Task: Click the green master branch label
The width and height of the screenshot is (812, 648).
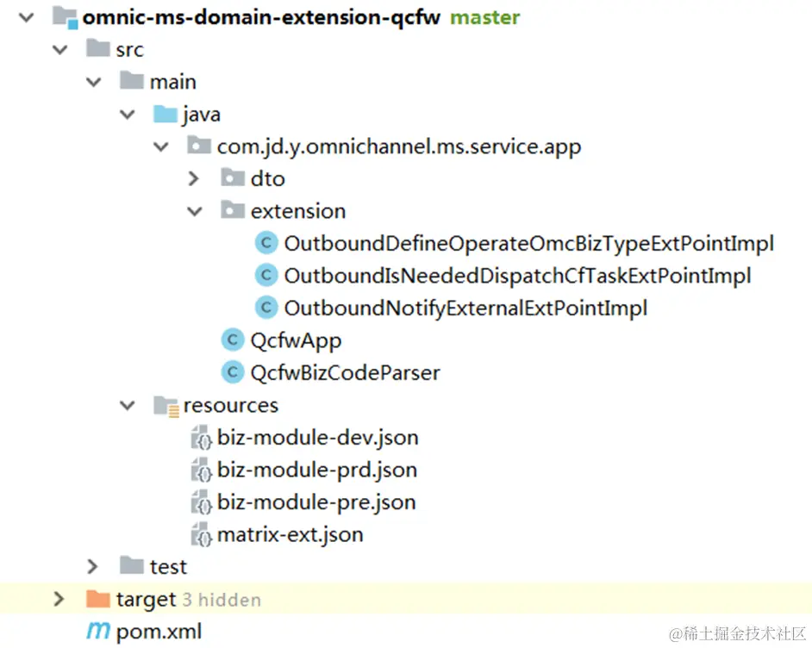Action: pos(484,17)
